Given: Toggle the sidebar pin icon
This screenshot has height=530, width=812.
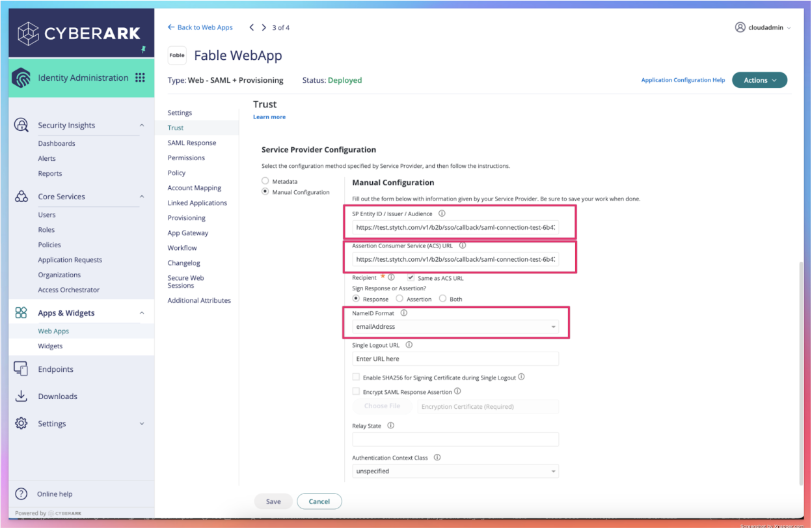Looking at the screenshot, I should click(143, 49).
